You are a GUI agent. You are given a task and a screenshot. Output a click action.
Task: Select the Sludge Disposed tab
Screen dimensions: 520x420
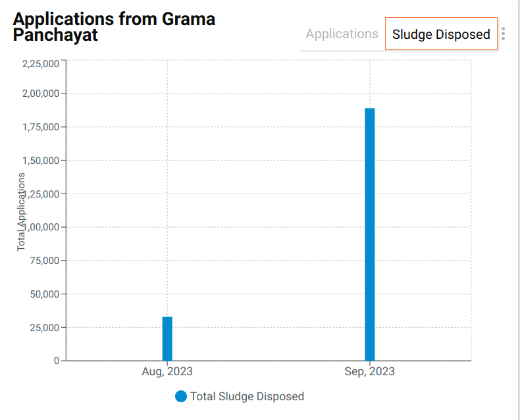pos(441,34)
